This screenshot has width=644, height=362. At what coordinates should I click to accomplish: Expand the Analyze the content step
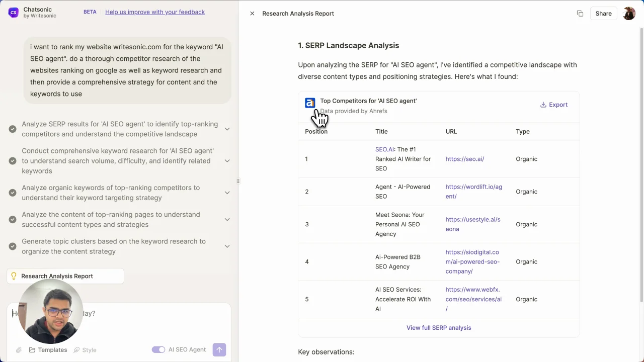coord(227,220)
